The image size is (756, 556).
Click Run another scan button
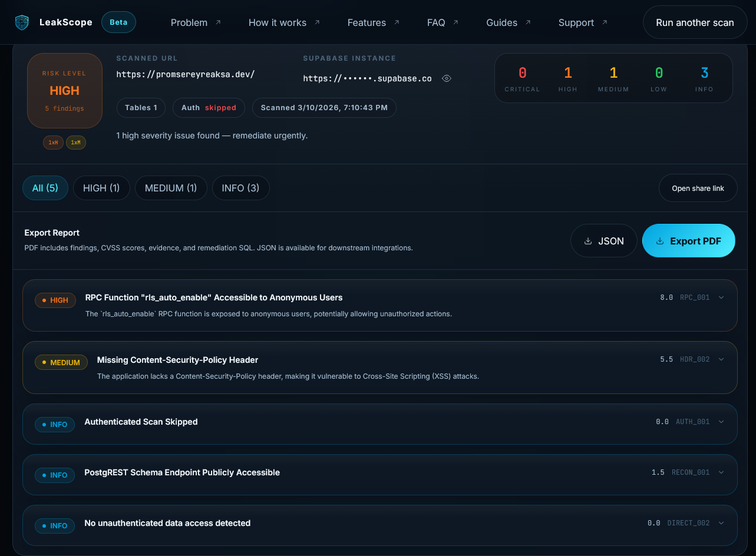pos(695,22)
